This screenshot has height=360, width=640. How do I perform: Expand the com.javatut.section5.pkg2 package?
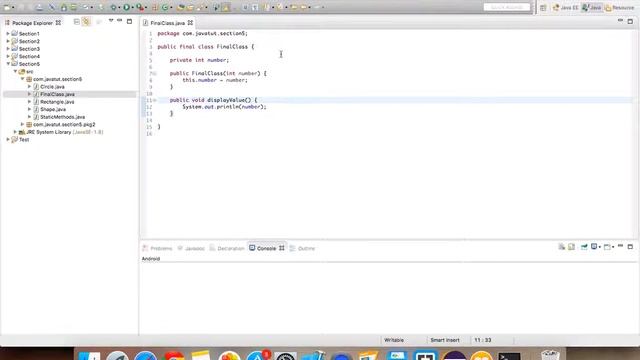coord(22,124)
